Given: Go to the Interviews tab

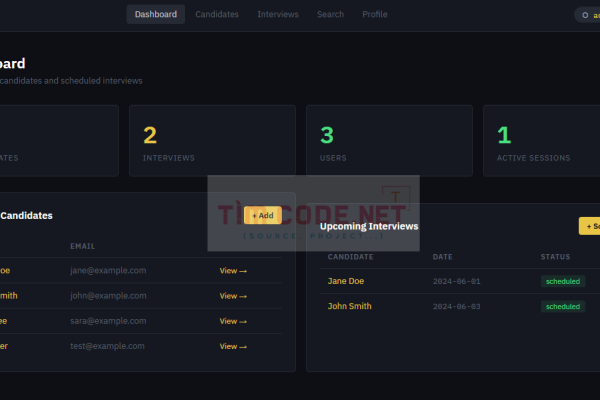Looking at the screenshot, I should point(278,14).
